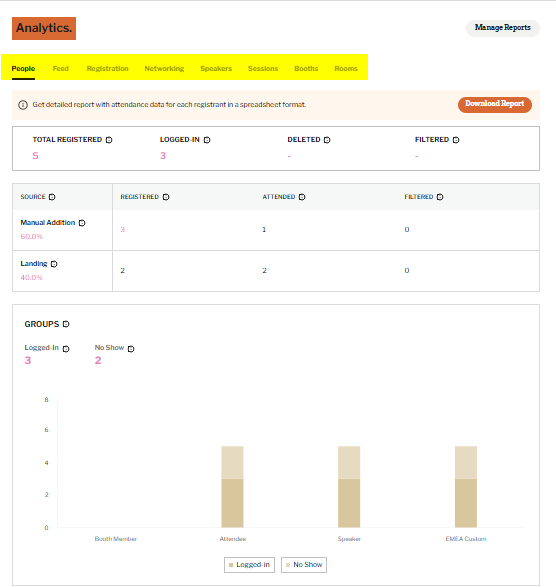Open the Registration tab
The height and width of the screenshot is (587, 556).
(107, 69)
